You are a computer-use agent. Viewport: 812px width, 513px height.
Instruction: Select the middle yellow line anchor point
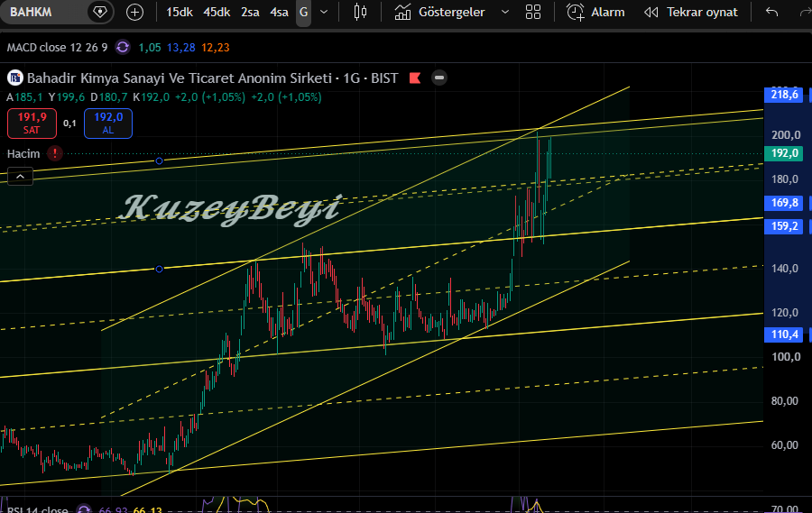(159, 270)
